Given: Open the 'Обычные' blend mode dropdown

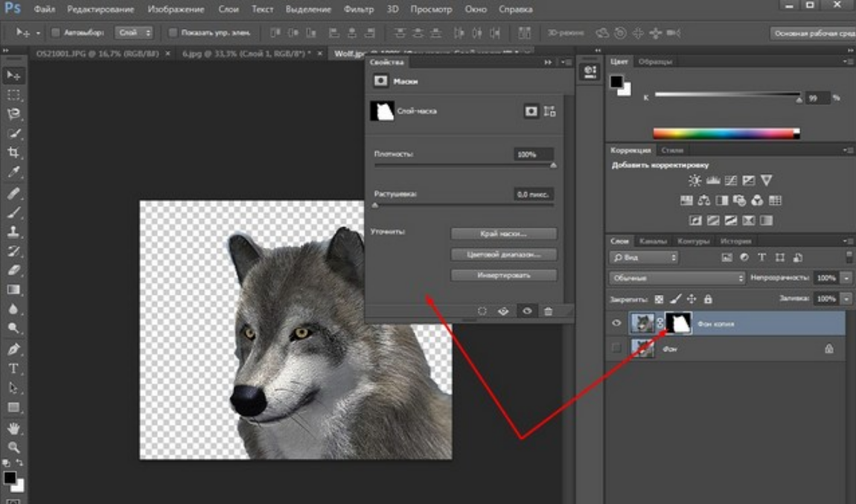Looking at the screenshot, I should coord(677,278).
